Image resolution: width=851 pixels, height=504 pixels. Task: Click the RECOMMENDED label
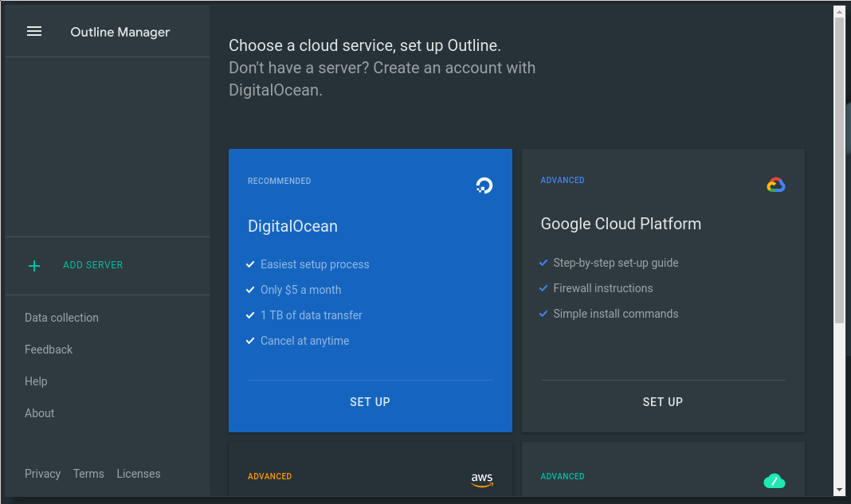[x=279, y=182]
